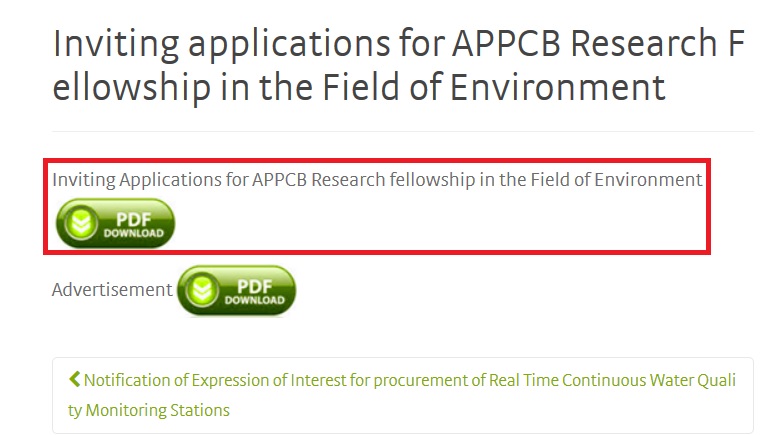775x435 pixels.
Task: Click the large page heading title
Action: (398, 66)
